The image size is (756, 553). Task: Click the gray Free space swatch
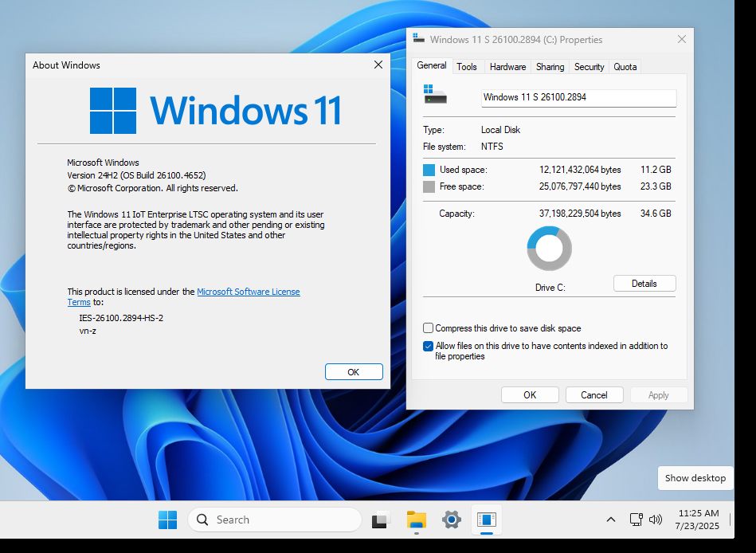pyautogui.click(x=429, y=186)
